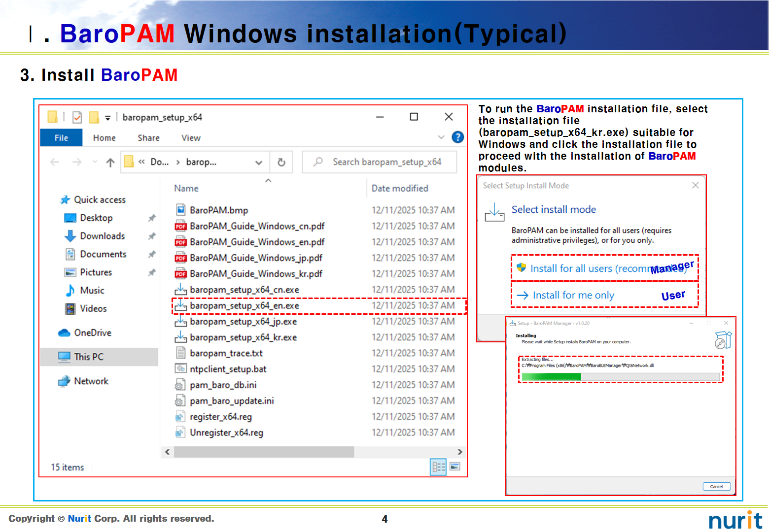Choose Install for all users option
The height and width of the screenshot is (532, 769).
coord(605,268)
